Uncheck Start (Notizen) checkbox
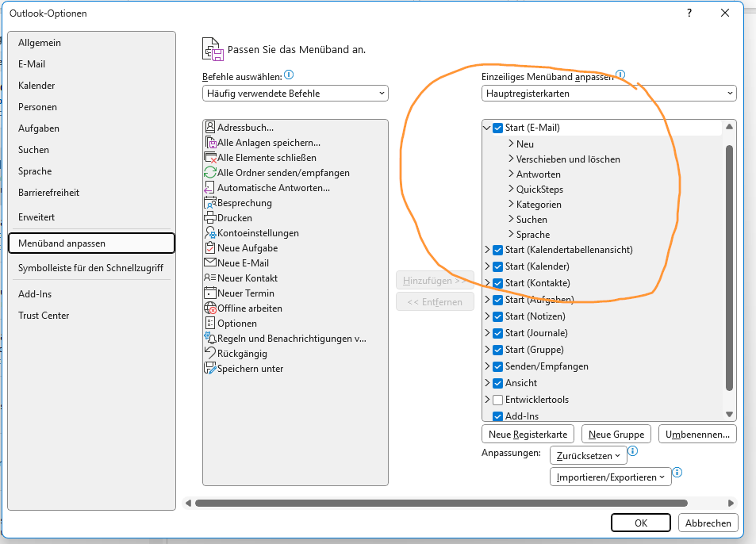756x544 pixels. (498, 316)
